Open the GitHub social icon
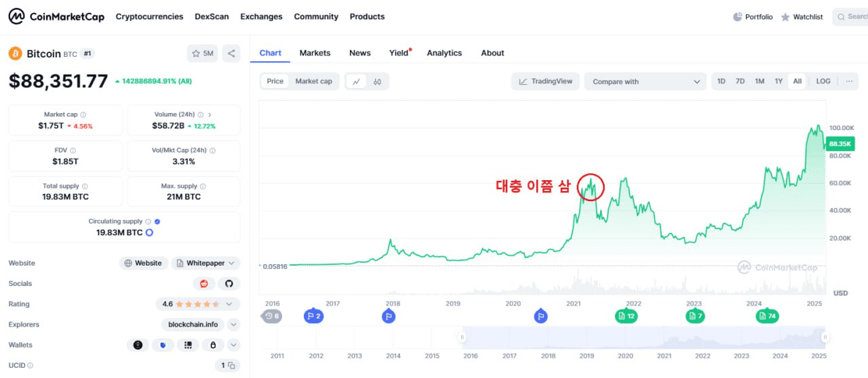 (x=229, y=284)
